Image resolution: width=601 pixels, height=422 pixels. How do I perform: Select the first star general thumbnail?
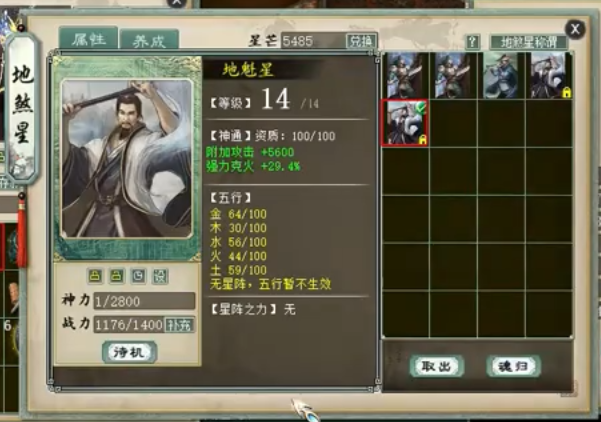tap(406, 76)
